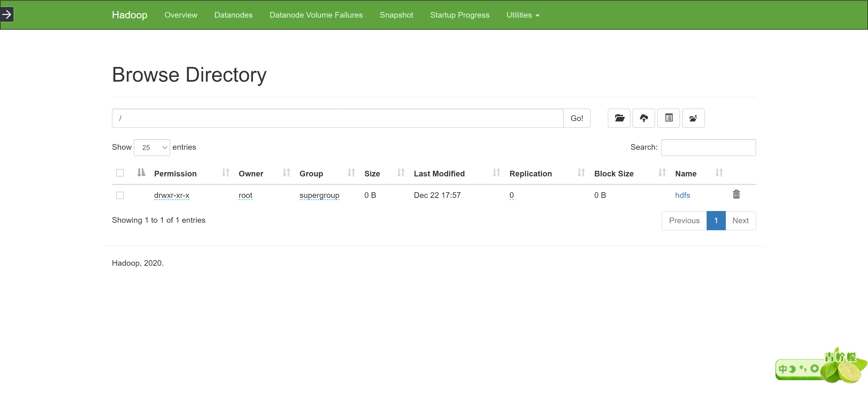The image size is (868, 408).
Task: Delete hdfs entry with trash icon
Action: [x=736, y=195]
